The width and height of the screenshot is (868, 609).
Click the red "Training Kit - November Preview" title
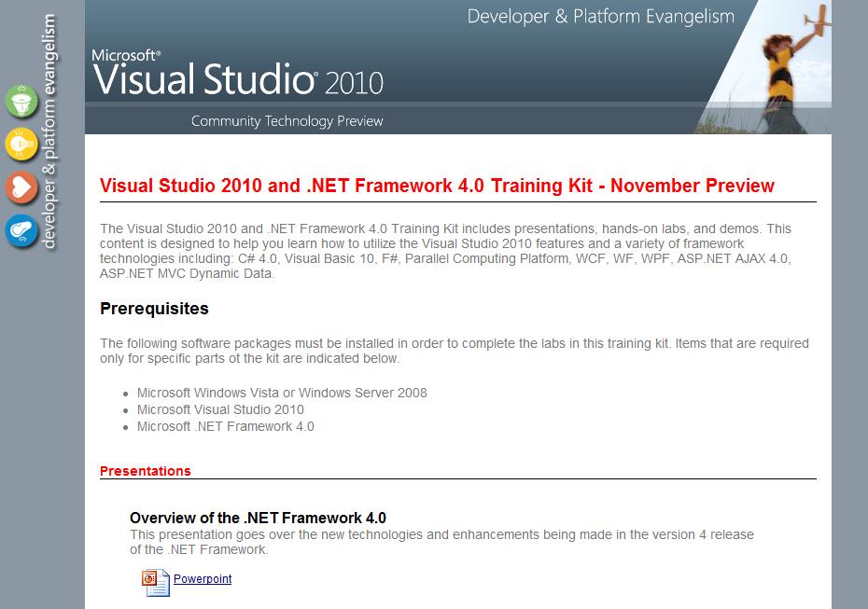437,186
